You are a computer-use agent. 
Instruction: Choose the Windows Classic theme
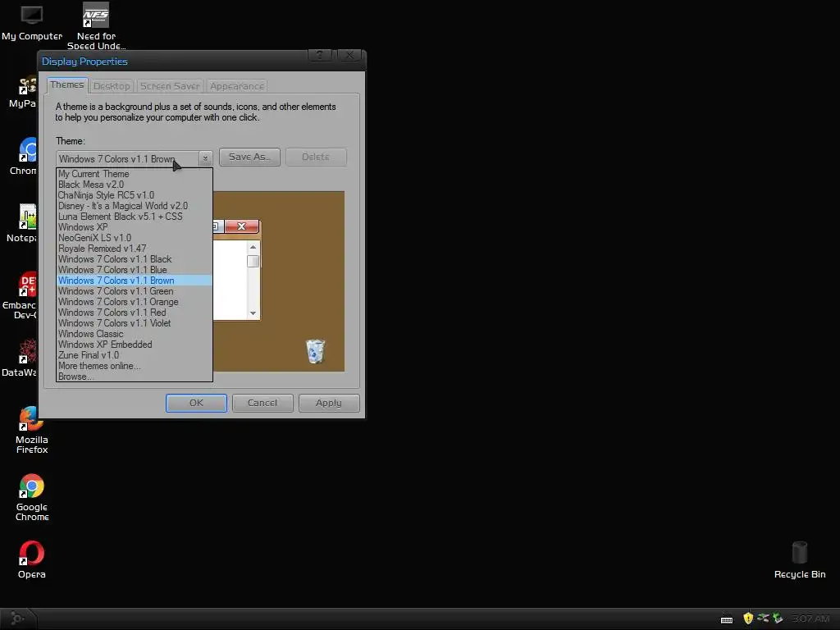[135, 334]
